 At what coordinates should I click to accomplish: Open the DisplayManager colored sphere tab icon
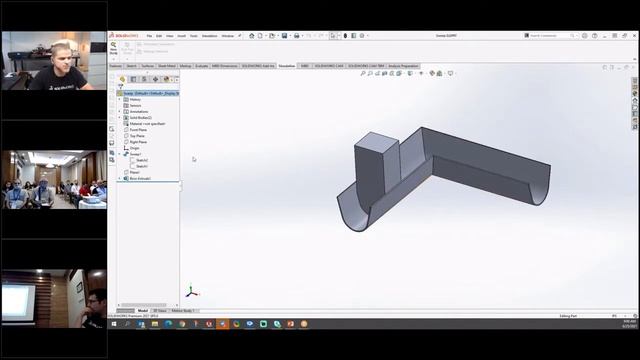point(166,79)
